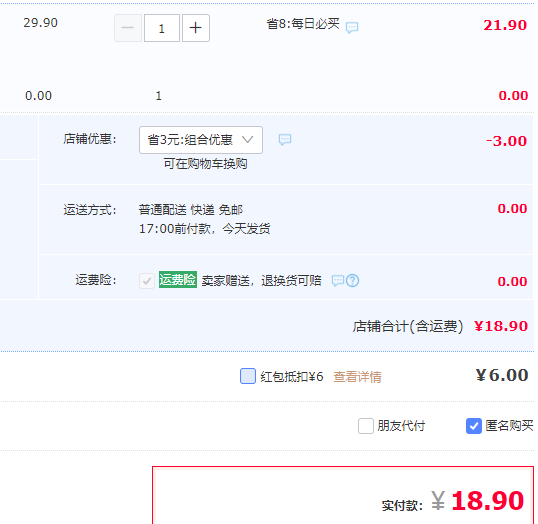Enable the 红包抵扣¥6 checkbox
The height and width of the screenshot is (524, 538).
click(x=248, y=376)
